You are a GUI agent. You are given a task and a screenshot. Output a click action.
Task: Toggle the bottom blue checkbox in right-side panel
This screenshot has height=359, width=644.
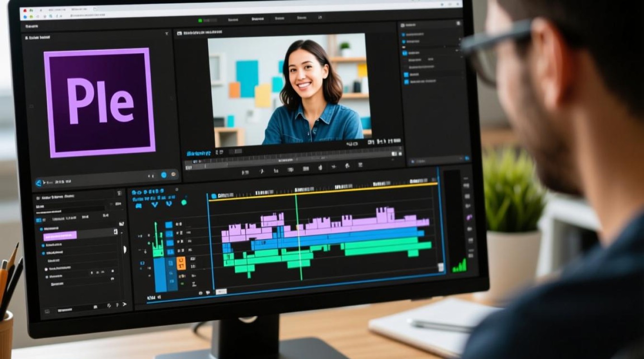click(x=406, y=82)
